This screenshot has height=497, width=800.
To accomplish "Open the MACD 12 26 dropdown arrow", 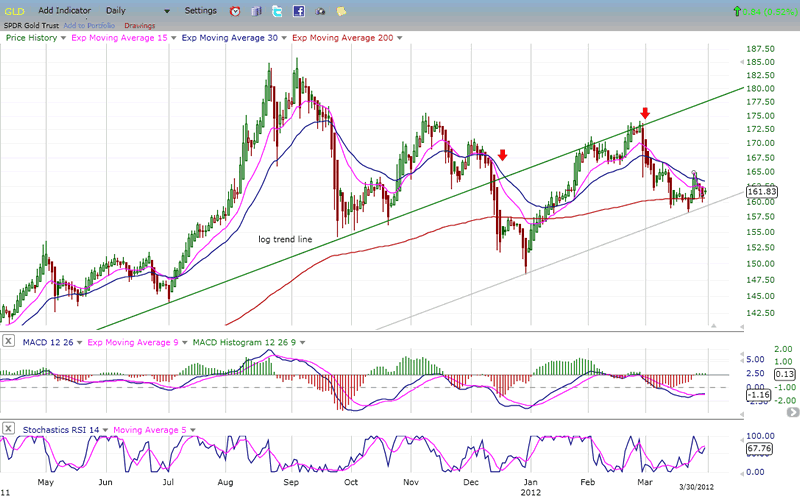I will tap(80, 342).
